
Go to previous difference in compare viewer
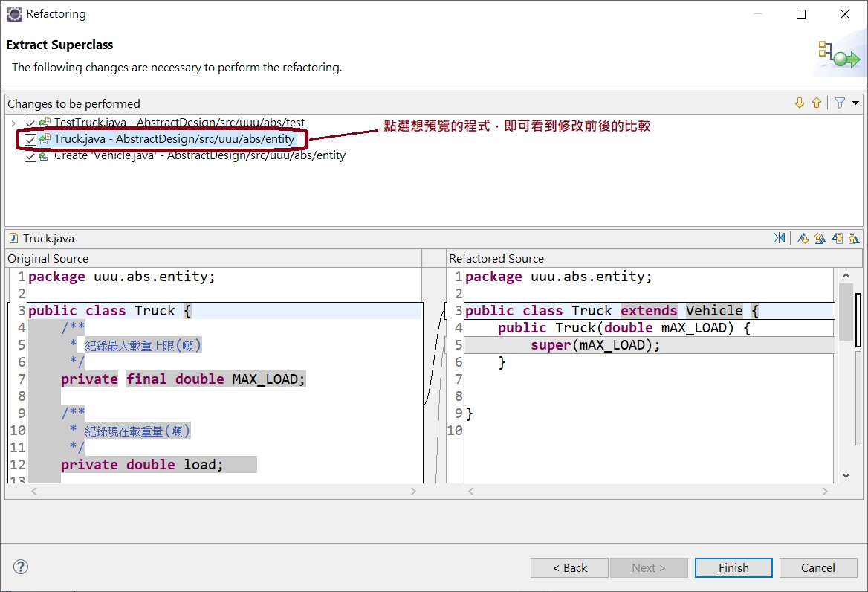tap(820, 238)
